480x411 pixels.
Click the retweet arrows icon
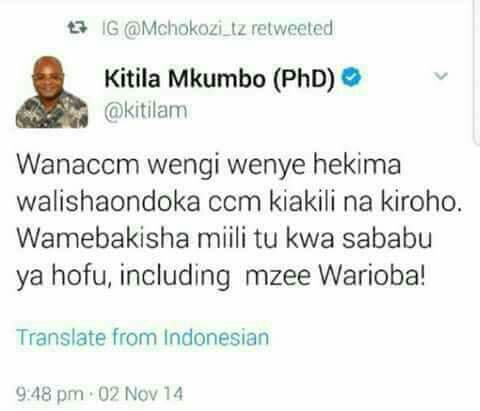point(77,28)
